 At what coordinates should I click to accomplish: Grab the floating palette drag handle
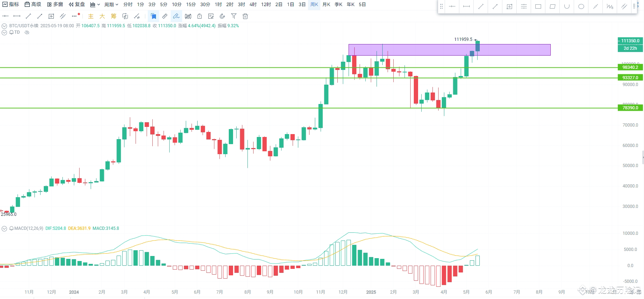pyautogui.click(x=441, y=6)
